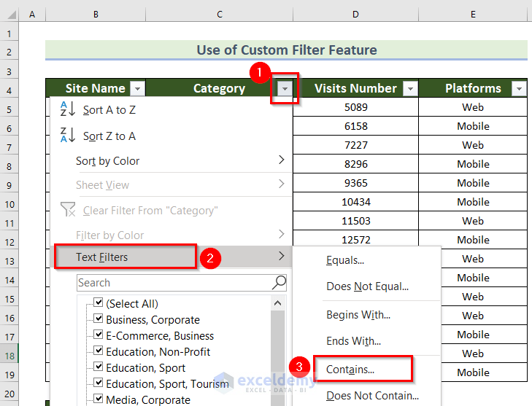Click the Equals... filter option
Viewport: 532px width, 406px height.
point(345,260)
